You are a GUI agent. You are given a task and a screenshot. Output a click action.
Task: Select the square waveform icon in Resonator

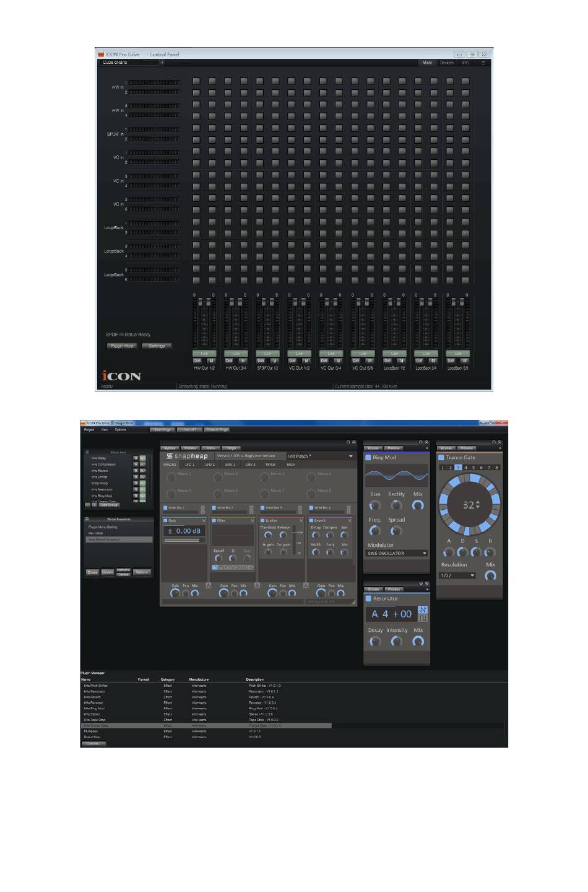[x=423, y=618]
